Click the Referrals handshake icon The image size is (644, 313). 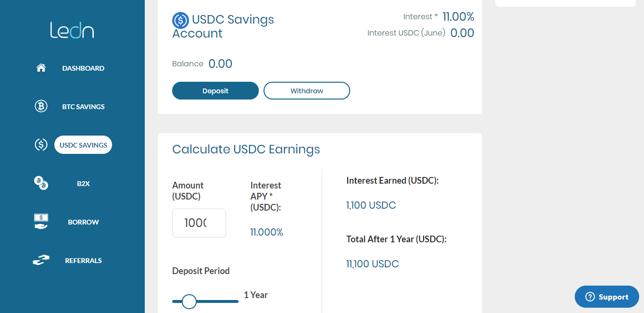pyautogui.click(x=41, y=260)
